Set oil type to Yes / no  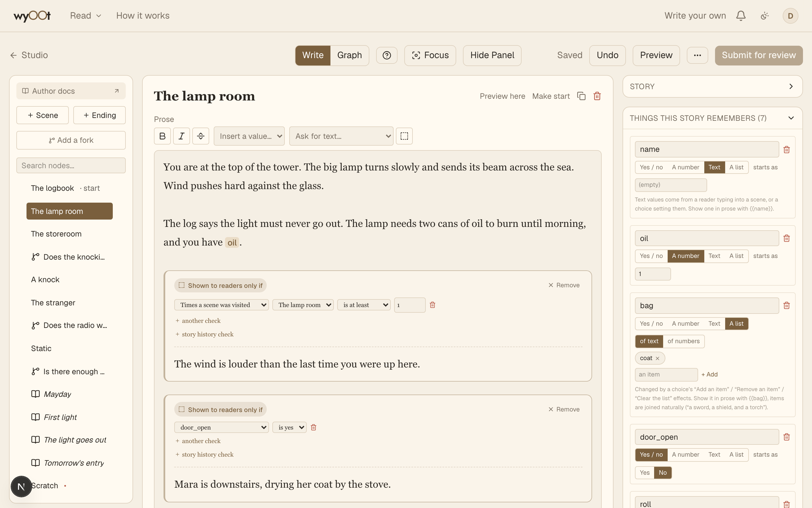tap(651, 256)
